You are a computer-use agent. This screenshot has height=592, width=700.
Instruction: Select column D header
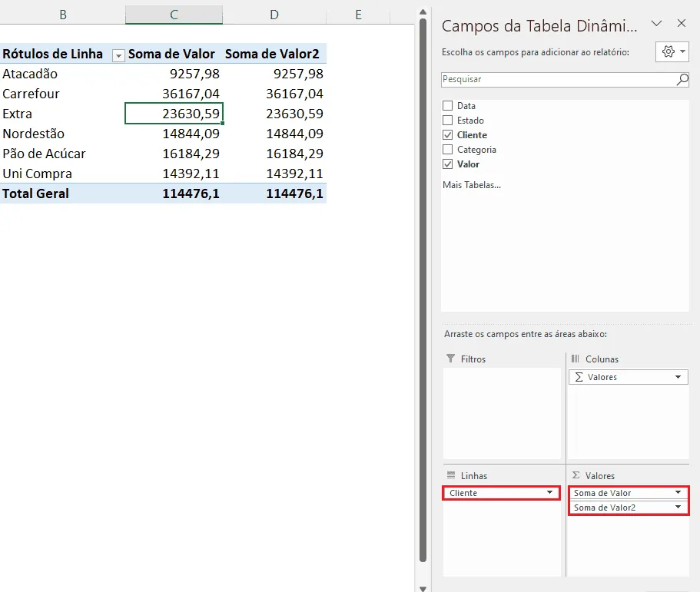(x=274, y=15)
